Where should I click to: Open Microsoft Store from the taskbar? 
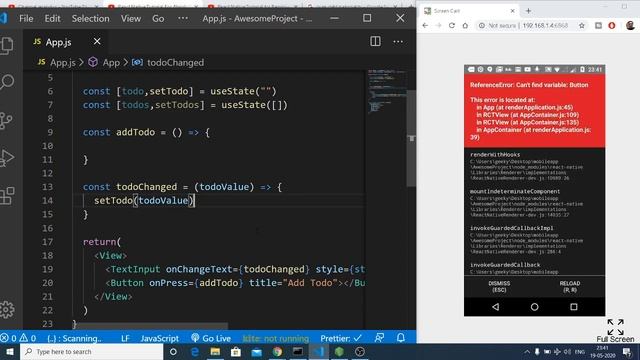pos(236,351)
